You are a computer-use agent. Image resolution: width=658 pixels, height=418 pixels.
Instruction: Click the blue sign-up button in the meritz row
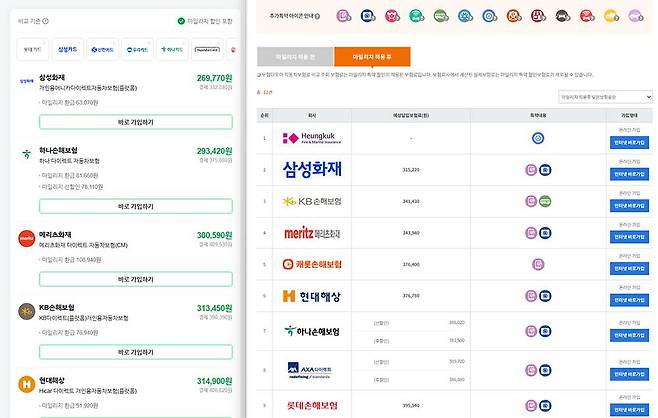629,237
